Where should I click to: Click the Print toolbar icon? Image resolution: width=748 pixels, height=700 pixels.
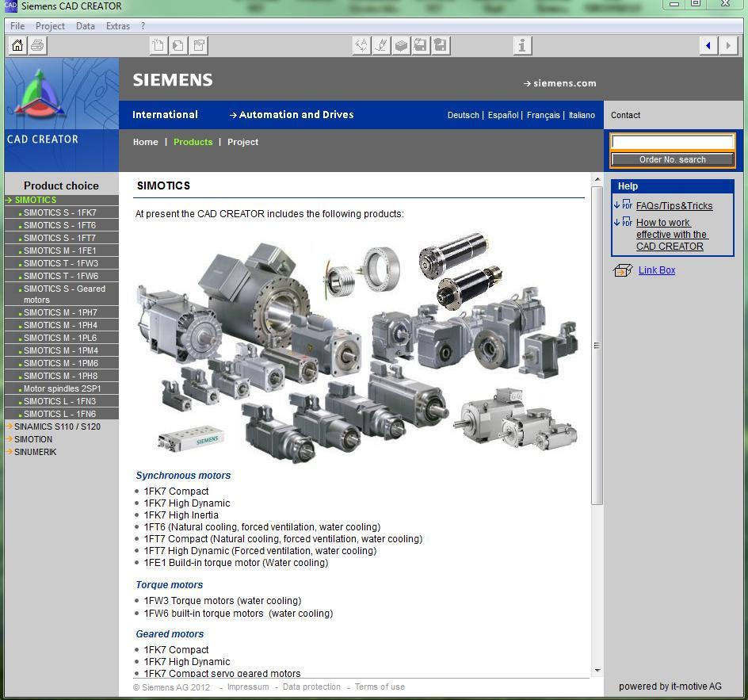(x=37, y=46)
